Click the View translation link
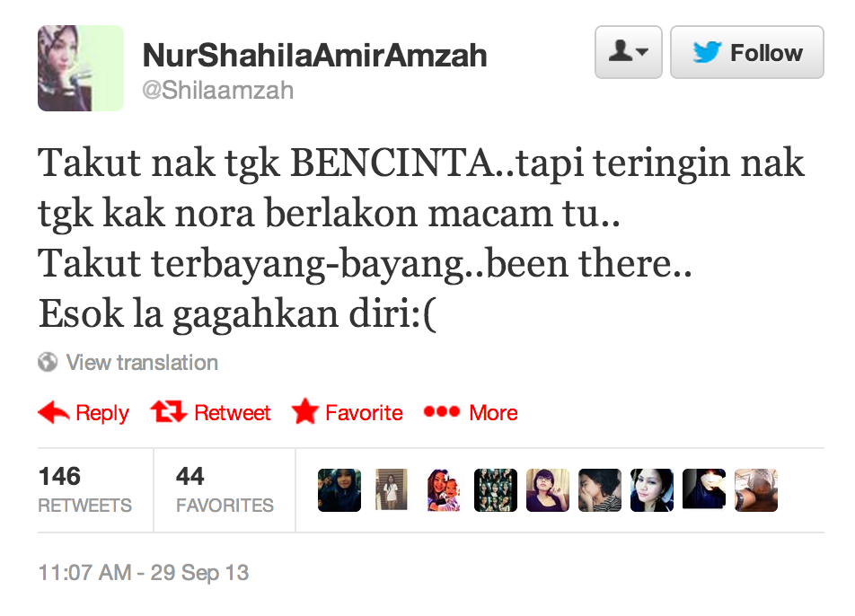 pos(142,363)
